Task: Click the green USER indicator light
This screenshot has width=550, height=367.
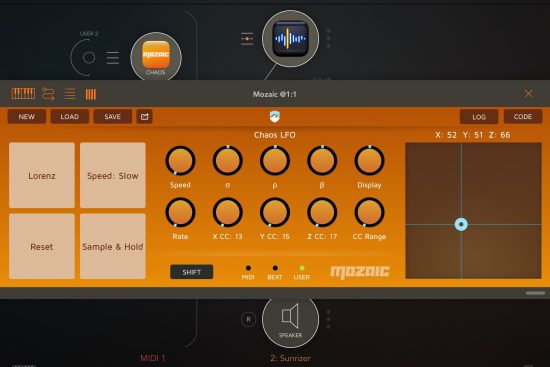Action: [x=302, y=268]
